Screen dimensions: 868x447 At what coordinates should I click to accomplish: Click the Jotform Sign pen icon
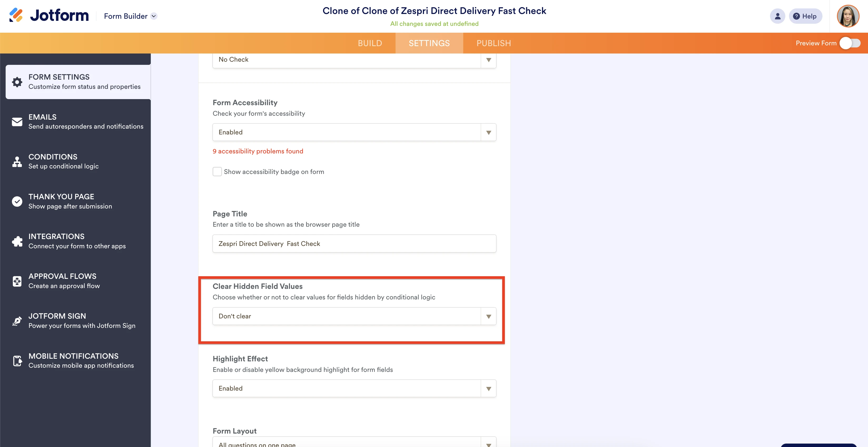pos(17,320)
